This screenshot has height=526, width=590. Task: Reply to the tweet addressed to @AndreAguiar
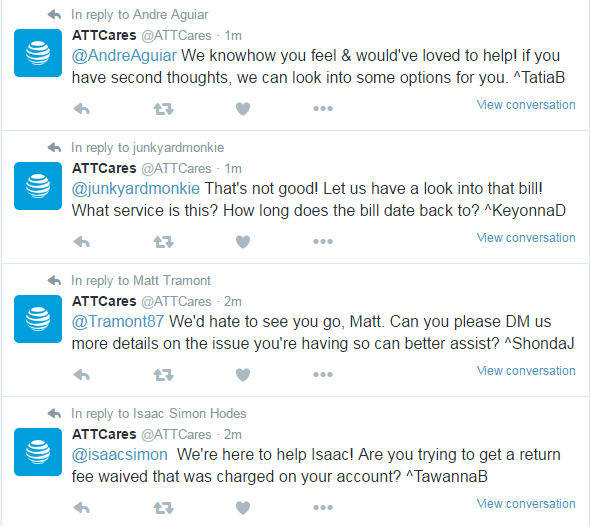click(x=82, y=109)
